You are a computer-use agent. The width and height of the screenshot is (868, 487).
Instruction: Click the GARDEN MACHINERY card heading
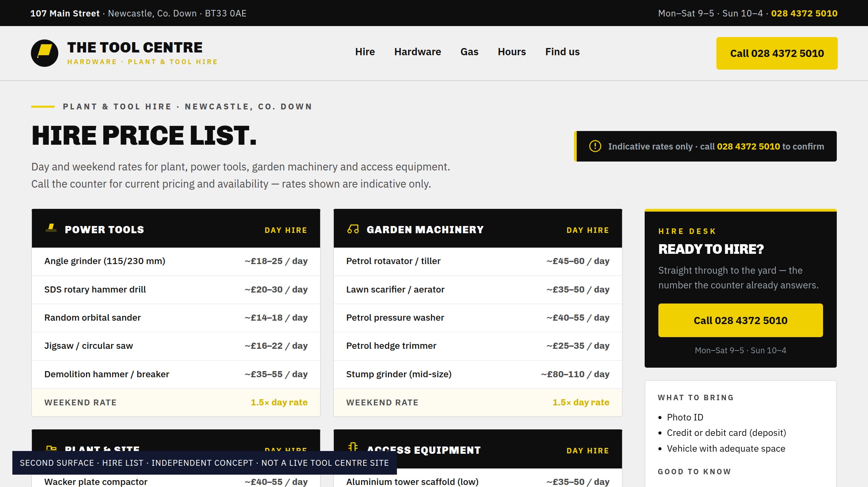[x=425, y=230]
